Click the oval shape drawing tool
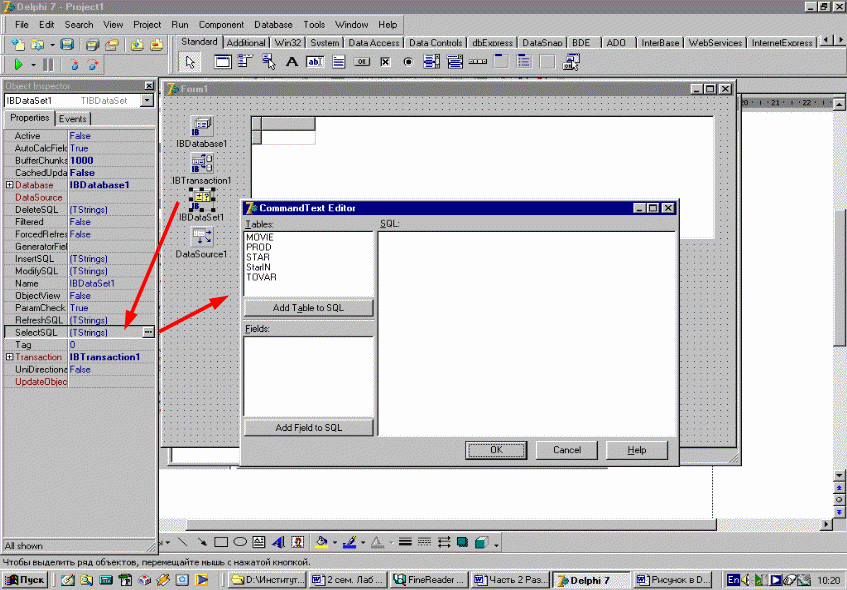The width and height of the screenshot is (847, 590). [240, 542]
